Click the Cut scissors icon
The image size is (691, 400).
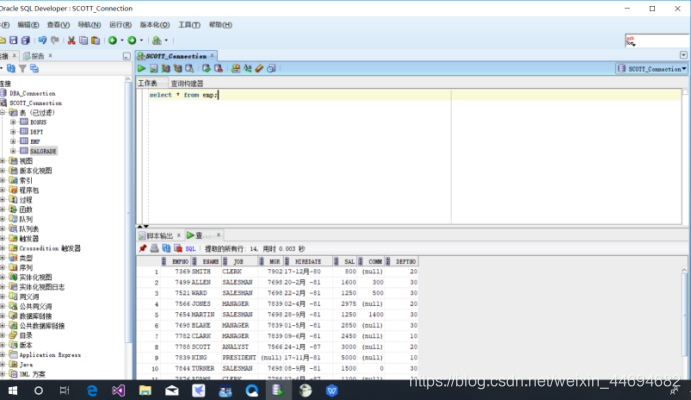[x=71, y=40]
